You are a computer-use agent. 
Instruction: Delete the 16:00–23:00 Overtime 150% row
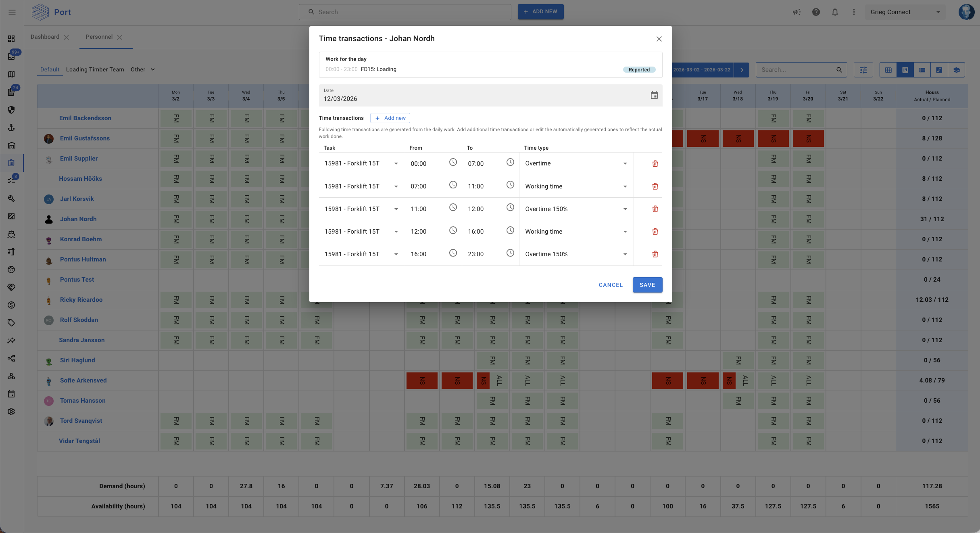point(655,254)
